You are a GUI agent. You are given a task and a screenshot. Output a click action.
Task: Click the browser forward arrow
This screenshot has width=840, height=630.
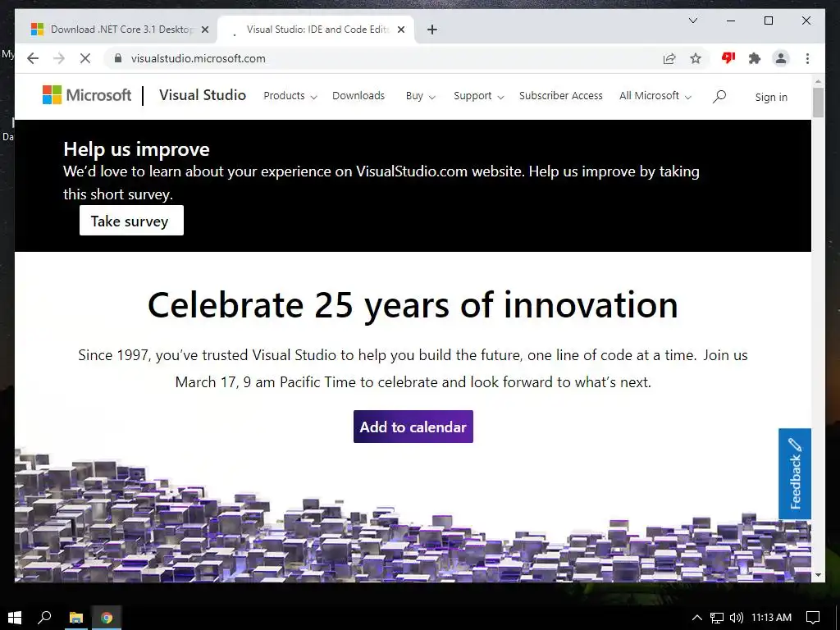click(59, 58)
